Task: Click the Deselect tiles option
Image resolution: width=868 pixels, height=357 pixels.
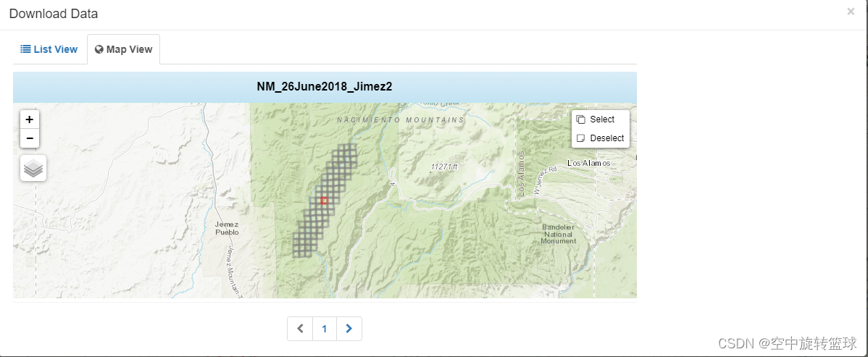Action: (601, 138)
